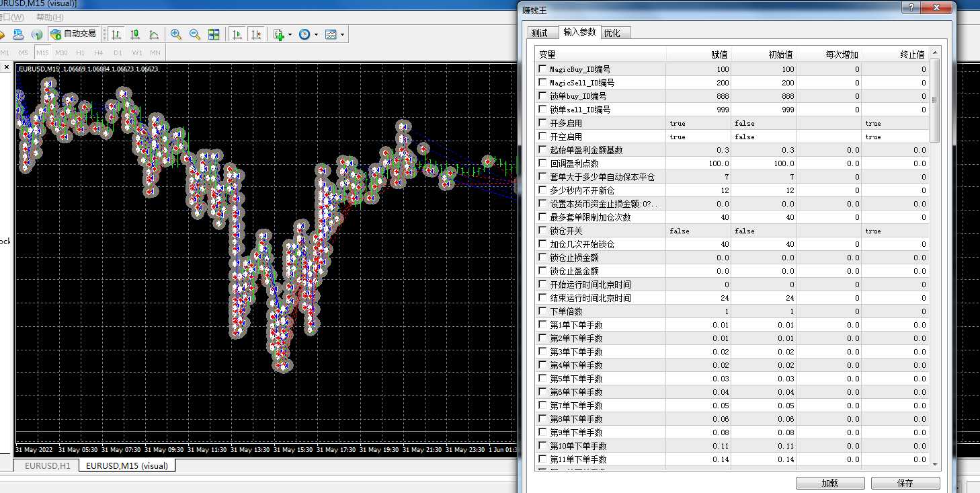The width and height of the screenshot is (980, 493).
Task: Select the H1 timeframe
Action: click(80, 52)
